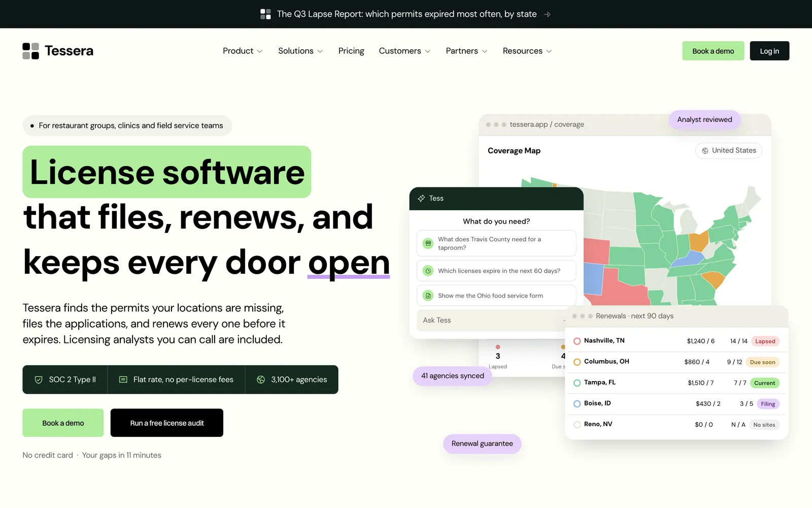This screenshot has height=508, width=812.
Task: Click the 'Analyst reviewed' pill
Action: pyautogui.click(x=704, y=119)
